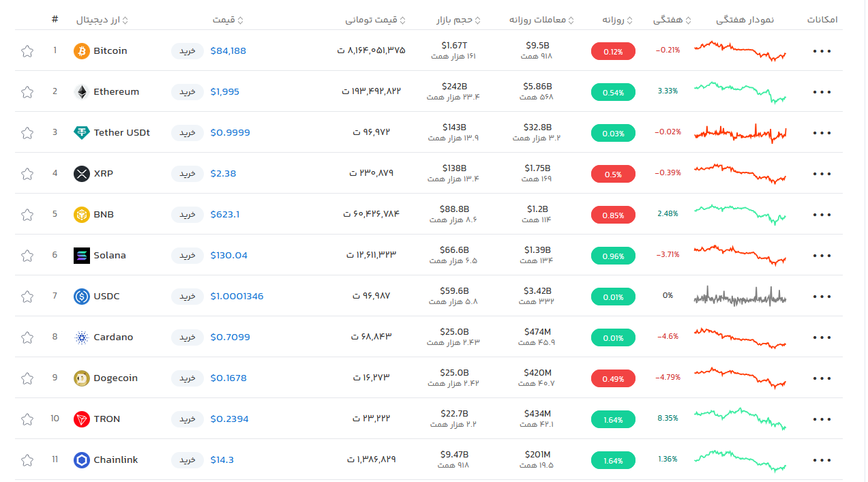Viewport: 868px width, 482px height.
Task: Open the USDC weekly sparkline chart
Action: click(740, 297)
